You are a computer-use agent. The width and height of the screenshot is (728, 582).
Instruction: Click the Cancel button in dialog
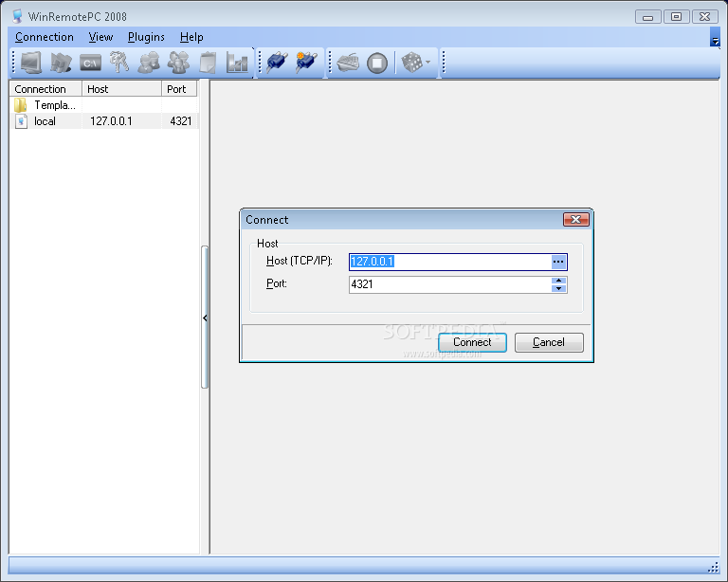click(x=549, y=342)
